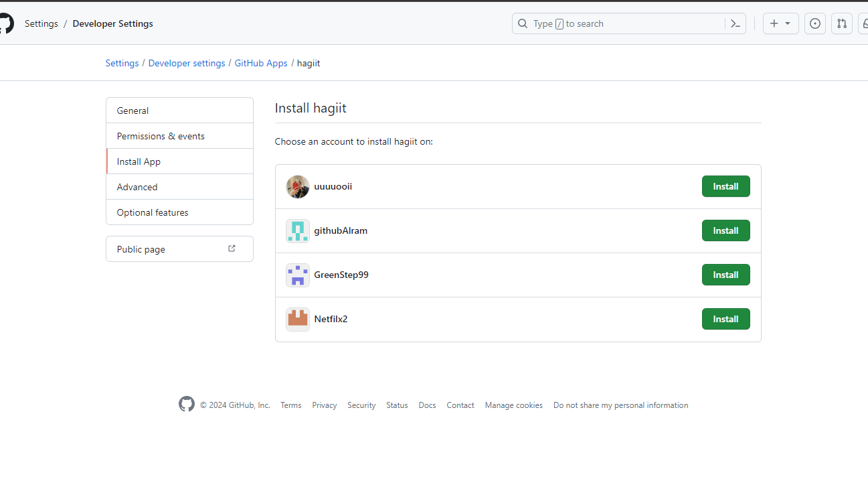The height and width of the screenshot is (487, 868).
Task: Go to Settings breadcrumb link
Action: [x=122, y=63]
